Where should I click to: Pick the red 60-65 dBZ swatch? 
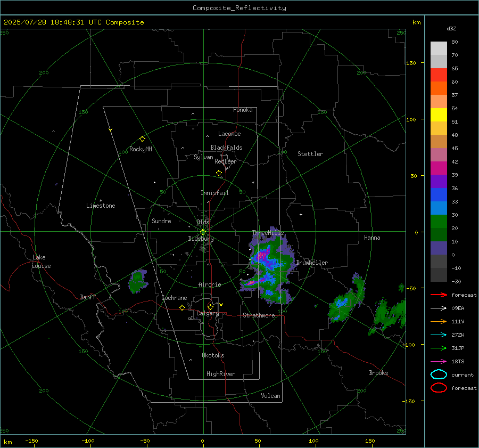click(439, 75)
